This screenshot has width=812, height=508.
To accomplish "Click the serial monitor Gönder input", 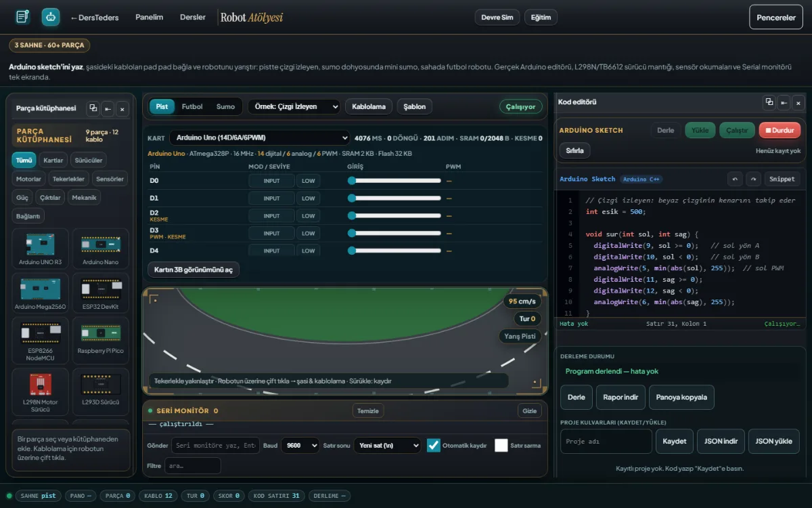I will 215,446.
